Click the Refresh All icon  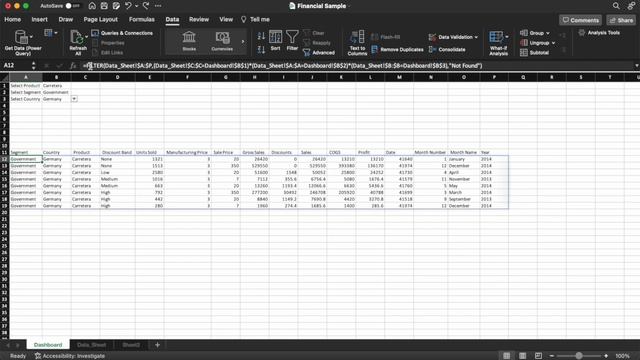coord(76,37)
